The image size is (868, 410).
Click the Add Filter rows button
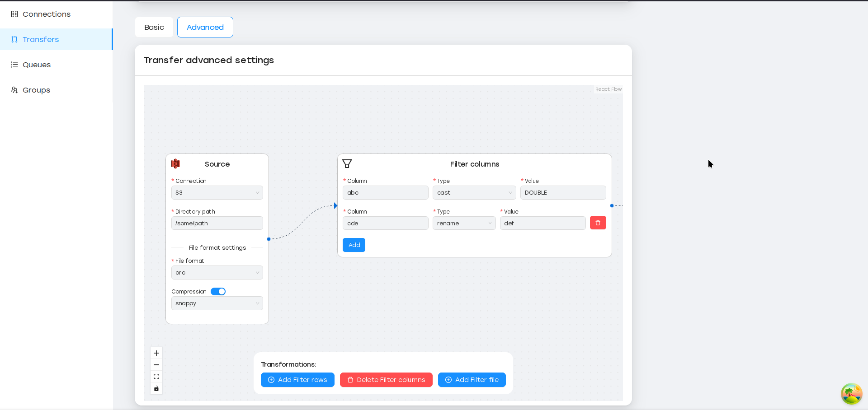[x=297, y=380]
